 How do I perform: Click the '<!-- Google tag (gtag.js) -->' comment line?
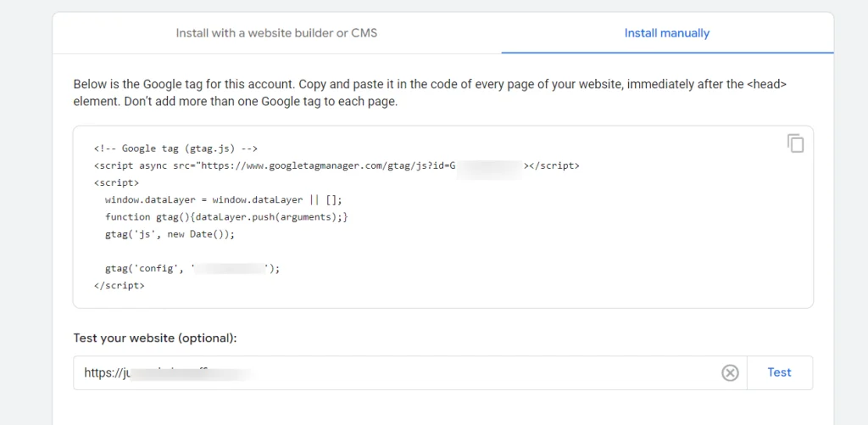click(x=176, y=148)
